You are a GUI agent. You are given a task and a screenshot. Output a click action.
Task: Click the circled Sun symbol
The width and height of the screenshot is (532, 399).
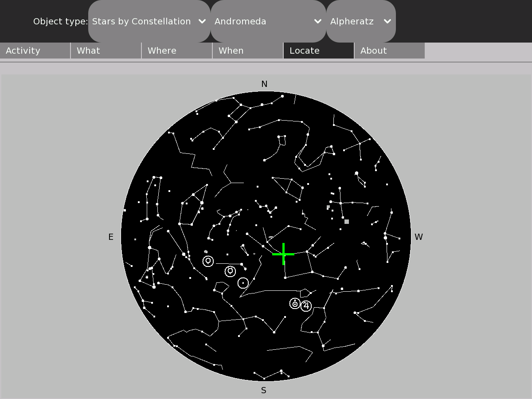pos(243,283)
